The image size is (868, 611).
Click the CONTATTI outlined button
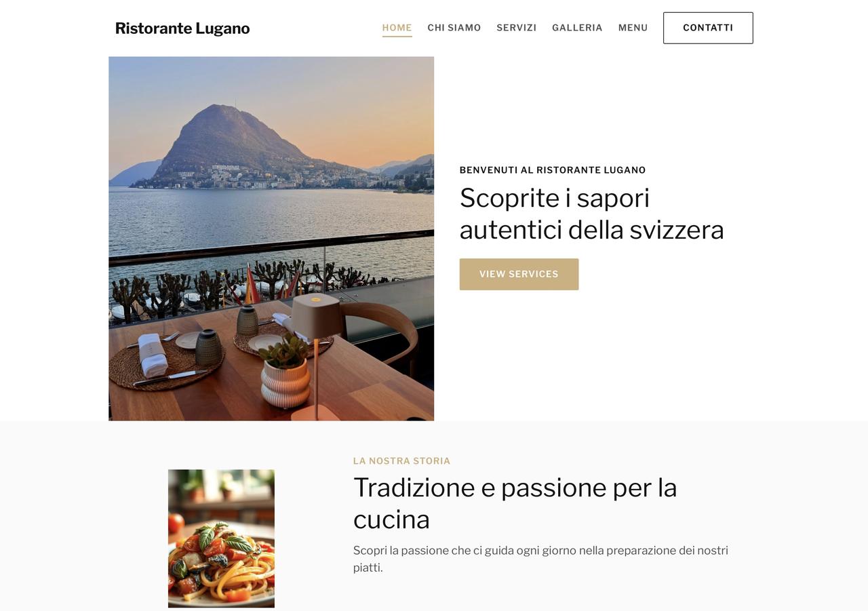(708, 28)
